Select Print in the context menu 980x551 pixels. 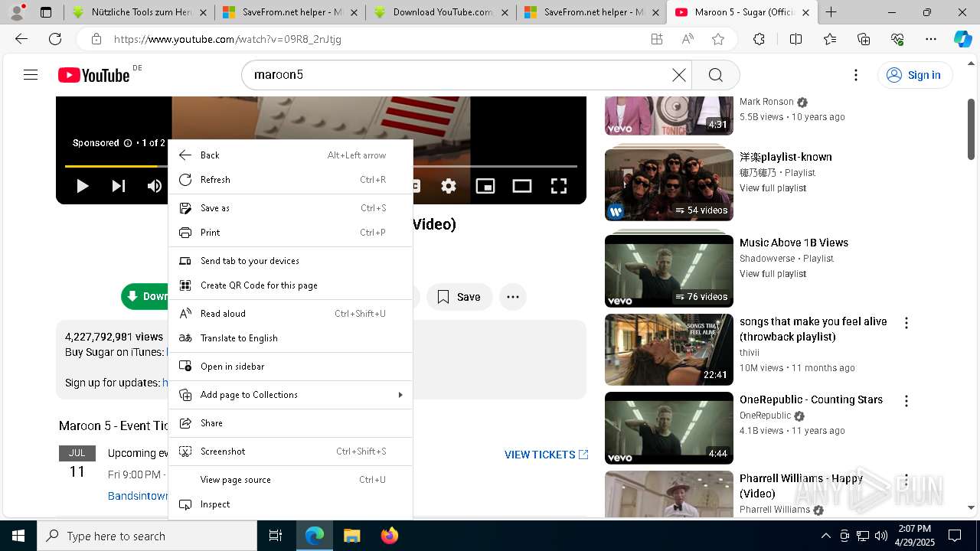(x=290, y=233)
